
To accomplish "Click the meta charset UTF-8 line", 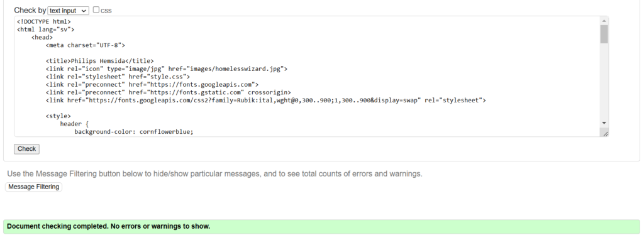I will tap(86, 45).
